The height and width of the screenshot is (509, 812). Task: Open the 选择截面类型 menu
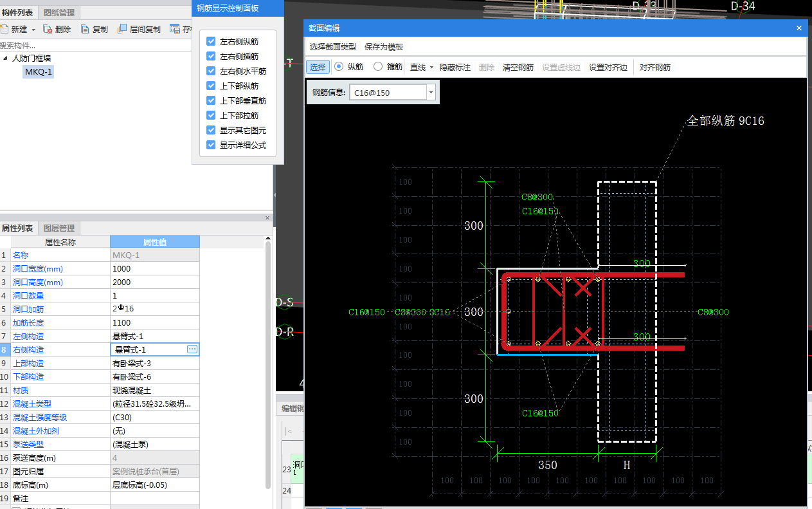pos(332,47)
